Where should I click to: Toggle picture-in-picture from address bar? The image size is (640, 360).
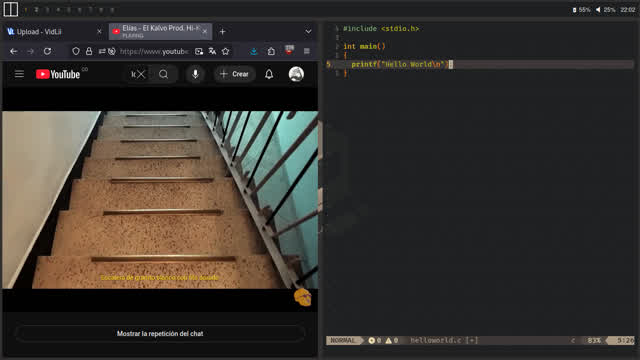click(x=199, y=51)
